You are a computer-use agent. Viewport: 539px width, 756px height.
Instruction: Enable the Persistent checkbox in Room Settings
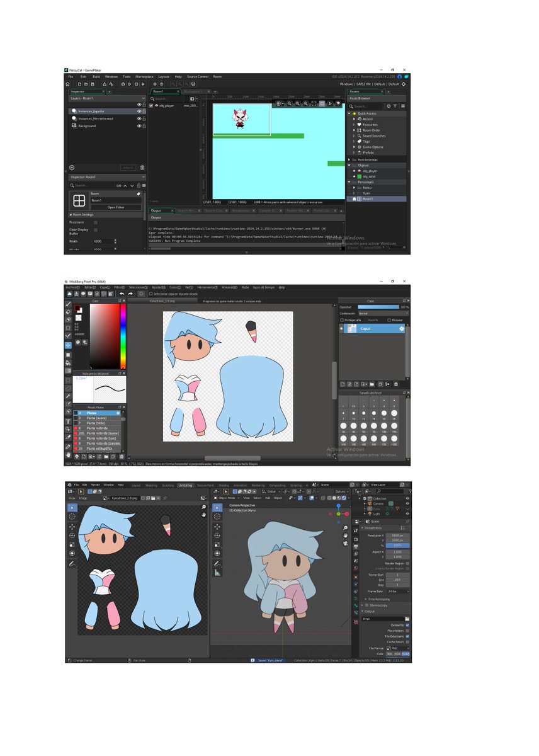click(x=96, y=222)
